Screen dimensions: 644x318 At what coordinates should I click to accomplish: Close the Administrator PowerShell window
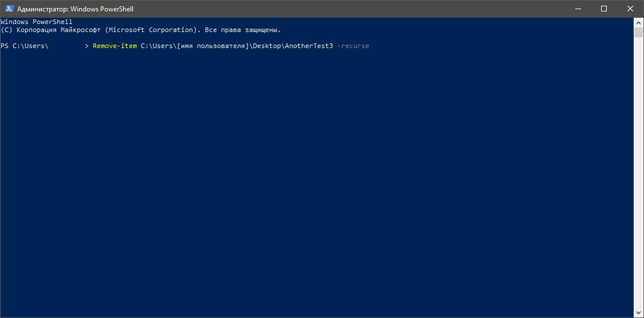click(630, 9)
